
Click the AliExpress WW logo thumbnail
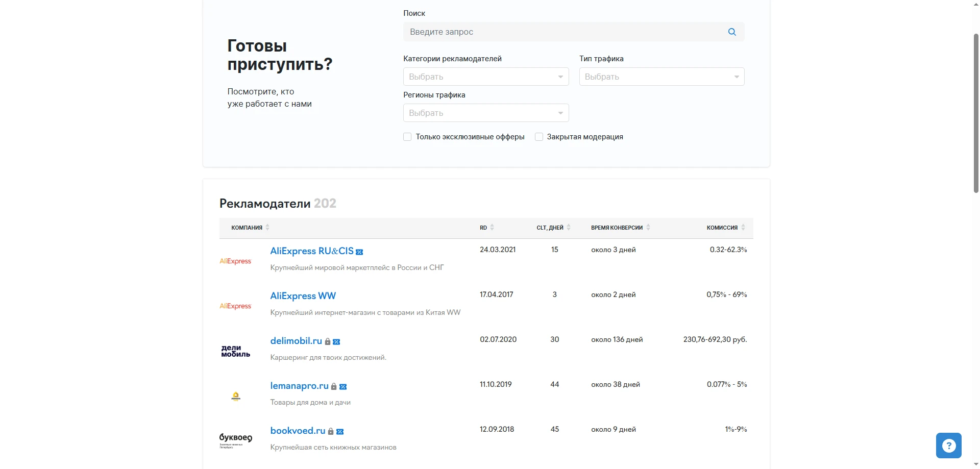pyautogui.click(x=235, y=306)
